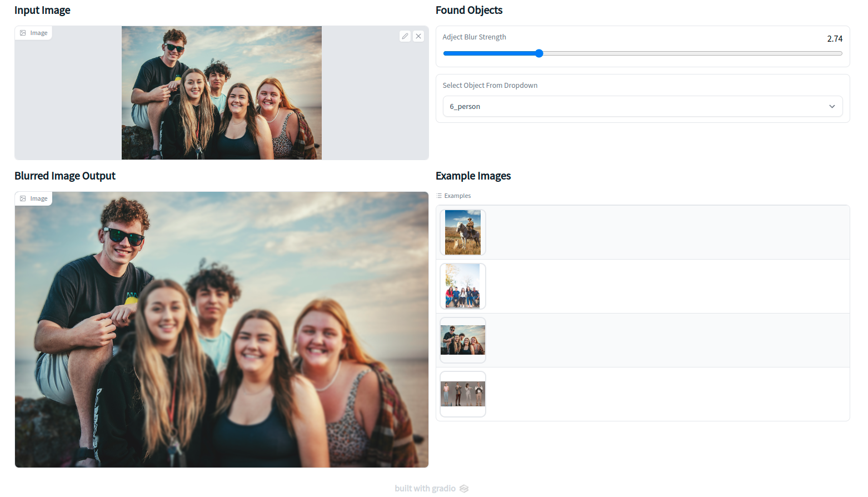Click the gradio logo icon in footer
This screenshot has width=868, height=497.
click(x=464, y=488)
